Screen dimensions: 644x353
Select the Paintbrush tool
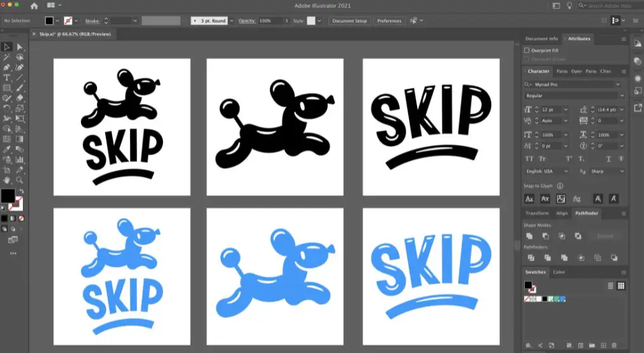pos(19,88)
